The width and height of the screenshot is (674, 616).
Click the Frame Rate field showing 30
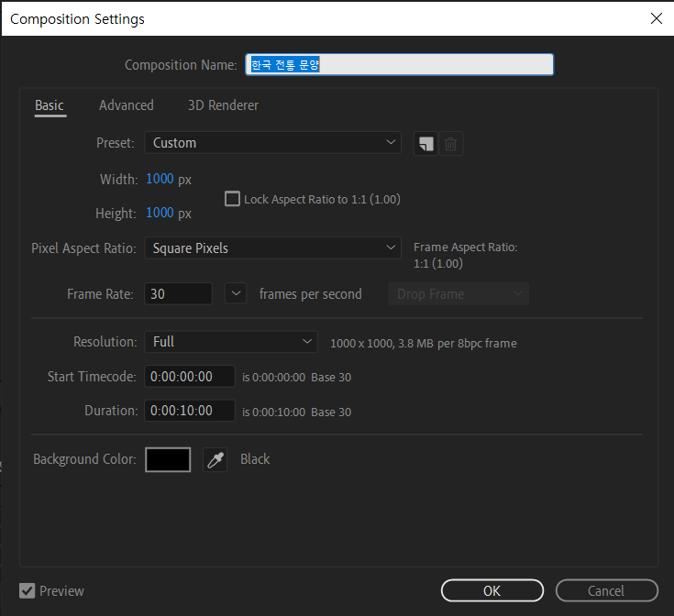[x=178, y=294]
